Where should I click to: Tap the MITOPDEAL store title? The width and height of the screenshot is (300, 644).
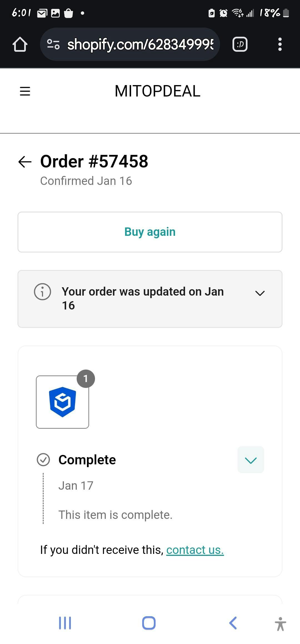click(x=157, y=91)
